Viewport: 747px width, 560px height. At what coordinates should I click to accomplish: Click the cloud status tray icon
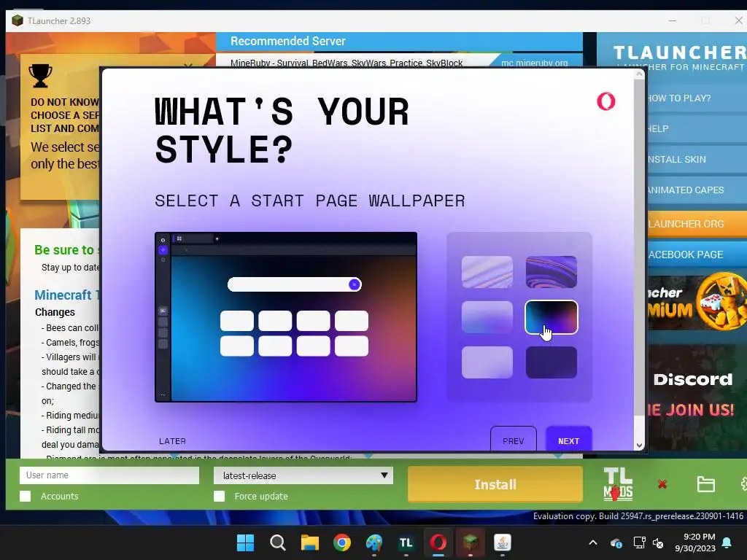616,542
